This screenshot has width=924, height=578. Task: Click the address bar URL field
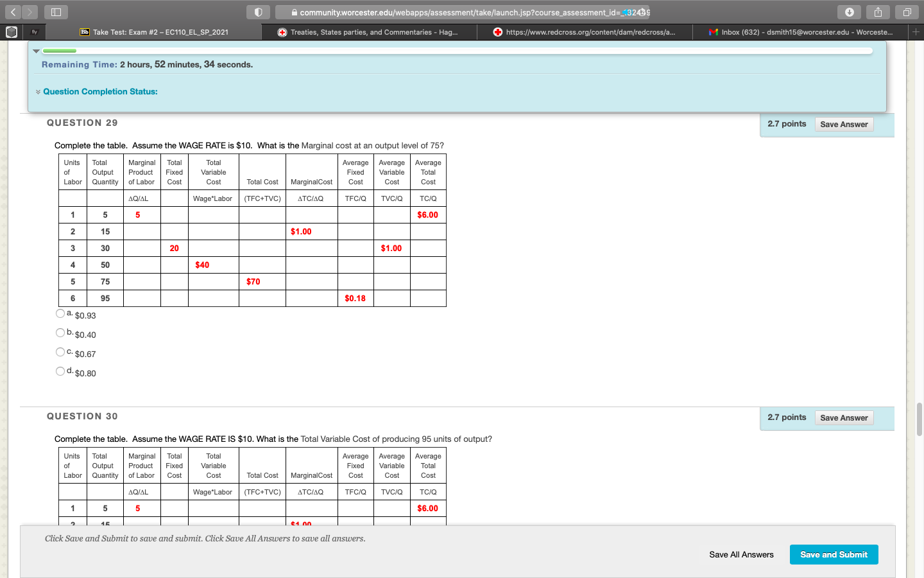click(462, 12)
